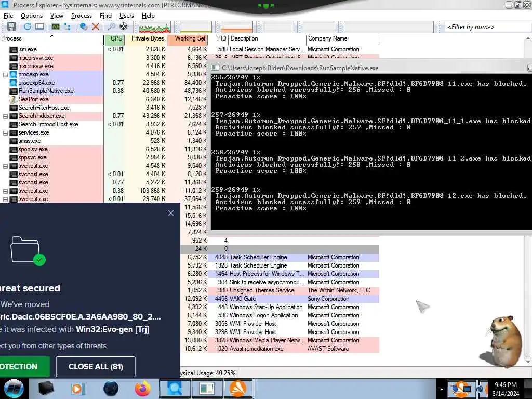Select the Unsigned Themes Service row
Image resolution: width=532 pixels, height=399 pixels.
[x=280, y=291]
